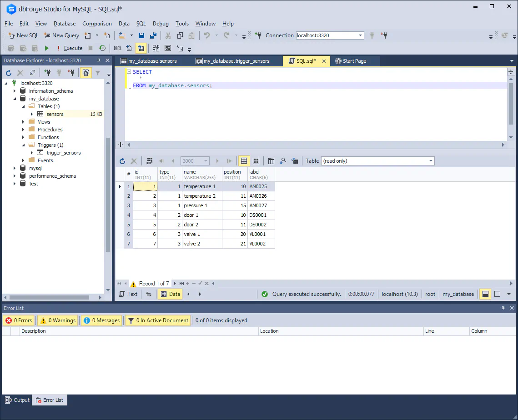Click the export data icon in results toolbar

pyautogui.click(x=295, y=161)
